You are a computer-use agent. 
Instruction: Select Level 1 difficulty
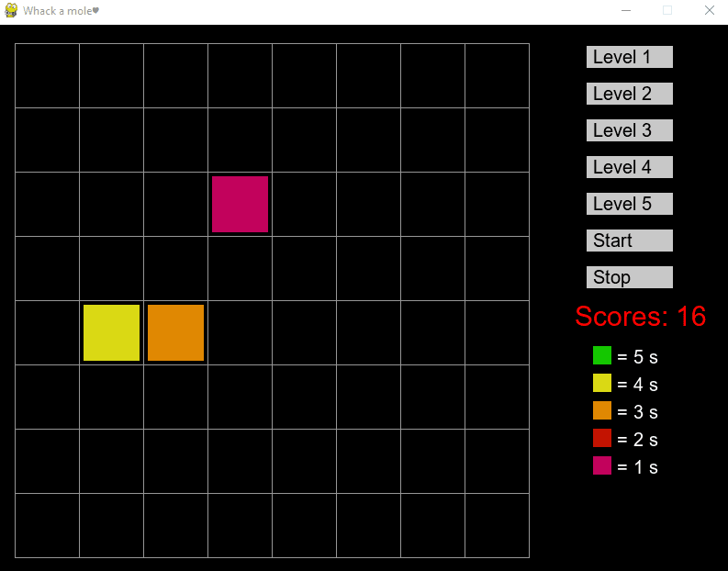point(629,57)
